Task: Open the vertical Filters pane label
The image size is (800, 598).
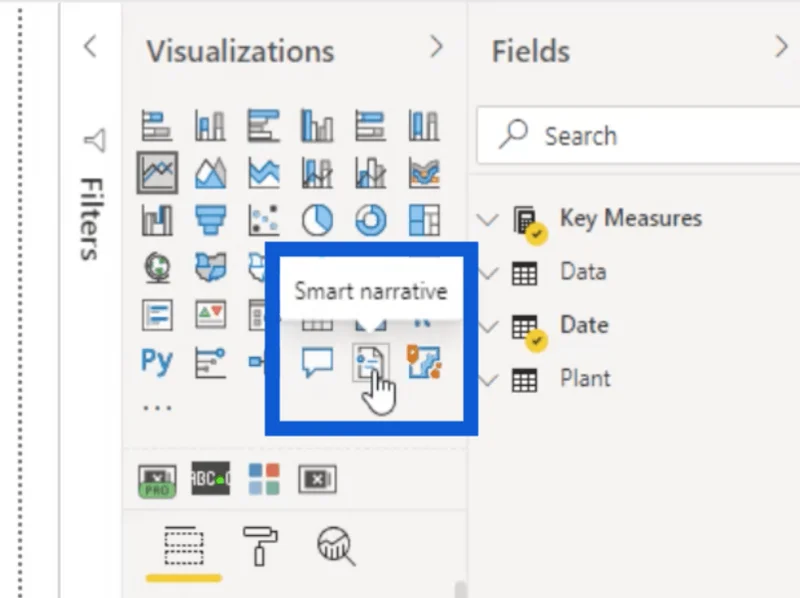Action: click(x=93, y=218)
